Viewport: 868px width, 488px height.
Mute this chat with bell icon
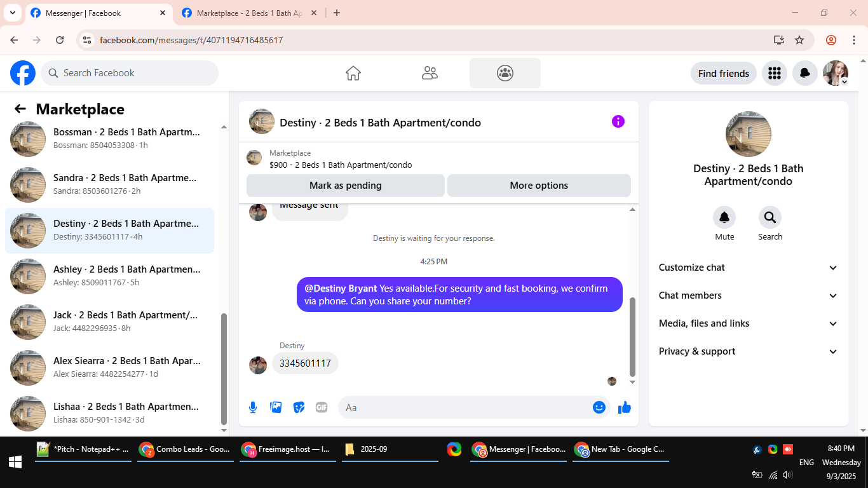[x=724, y=218]
